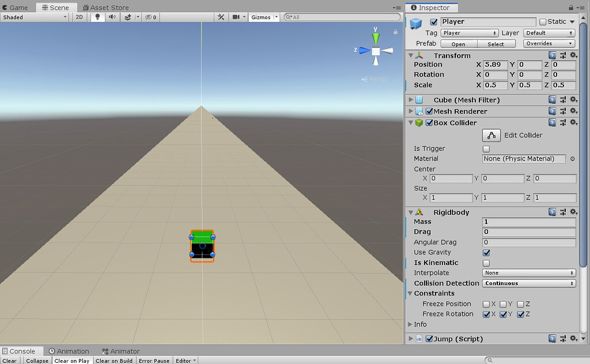Enable the Is Trigger checkbox
The height and width of the screenshot is (364, 590).
486,148
